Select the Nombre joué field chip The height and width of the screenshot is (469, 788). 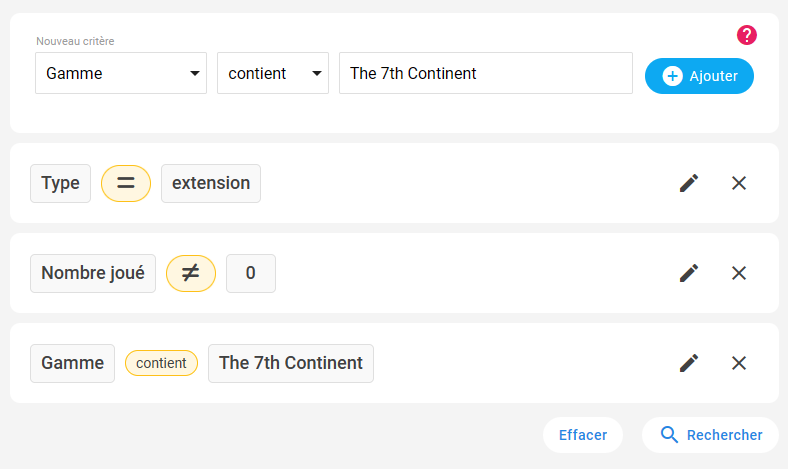(x=93, y=274)
